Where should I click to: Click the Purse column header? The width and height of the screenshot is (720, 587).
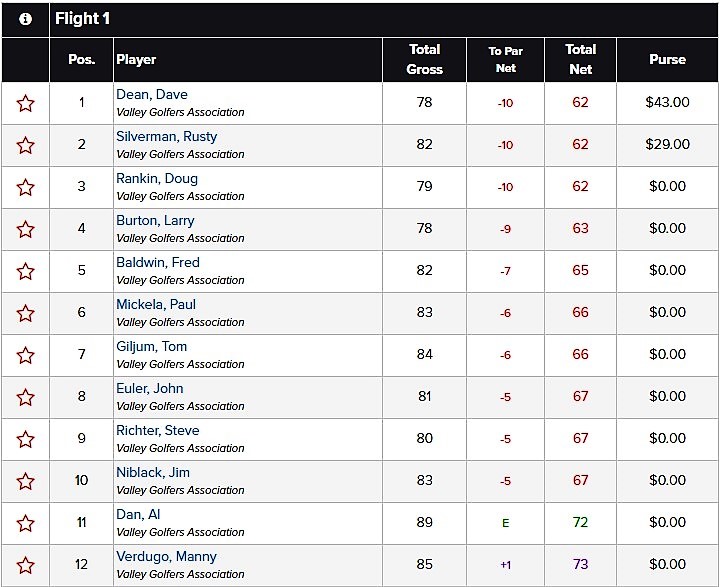667,59
